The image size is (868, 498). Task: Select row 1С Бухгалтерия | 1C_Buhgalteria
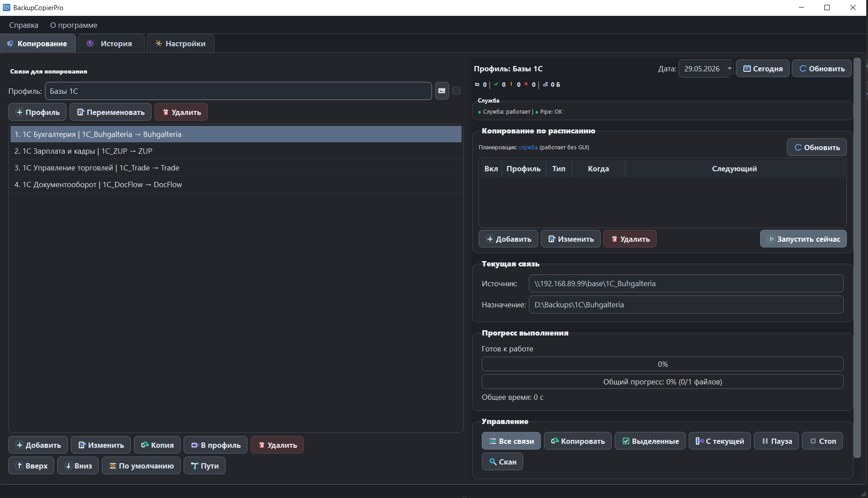[236, 134]
